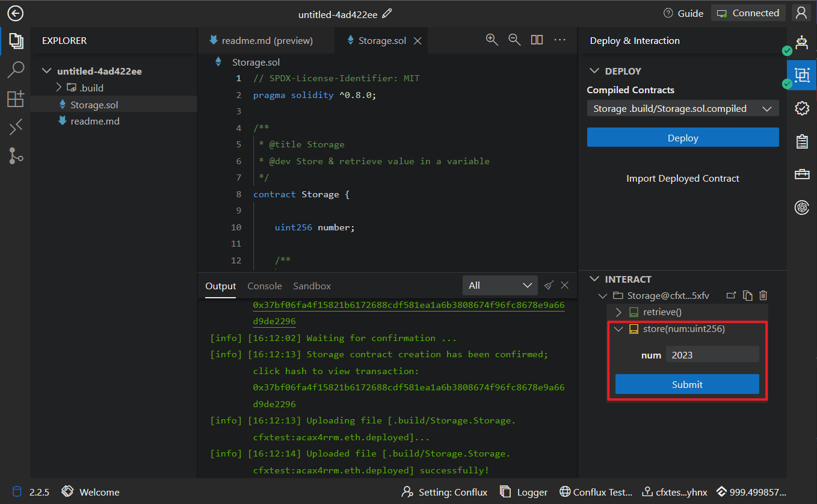Zoom out the editor
The height and width of the screenshot is (504, 817).
point(514,40)
